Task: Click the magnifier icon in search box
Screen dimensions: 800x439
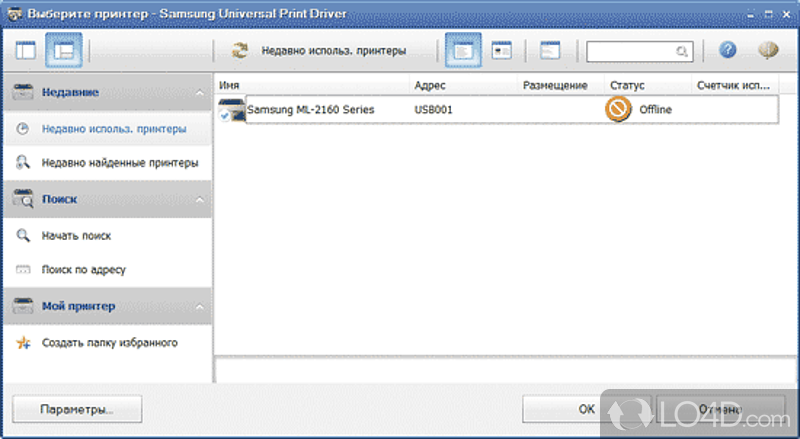Action: 682,51
